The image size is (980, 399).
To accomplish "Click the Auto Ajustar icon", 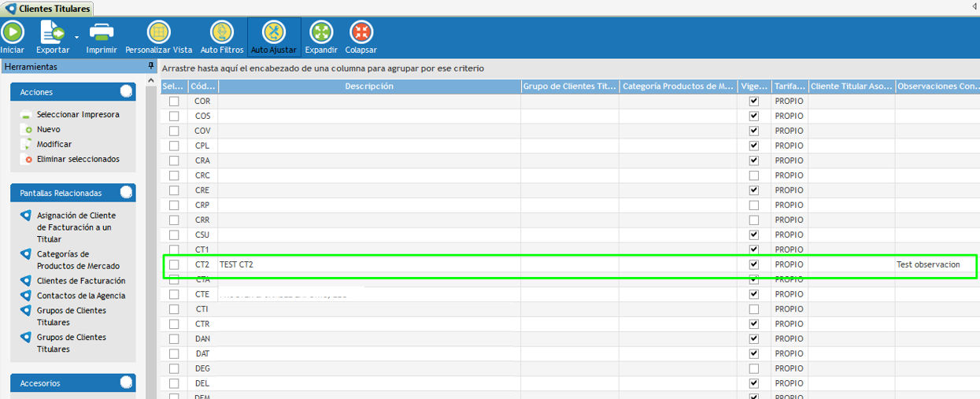I will pos(273,32).
